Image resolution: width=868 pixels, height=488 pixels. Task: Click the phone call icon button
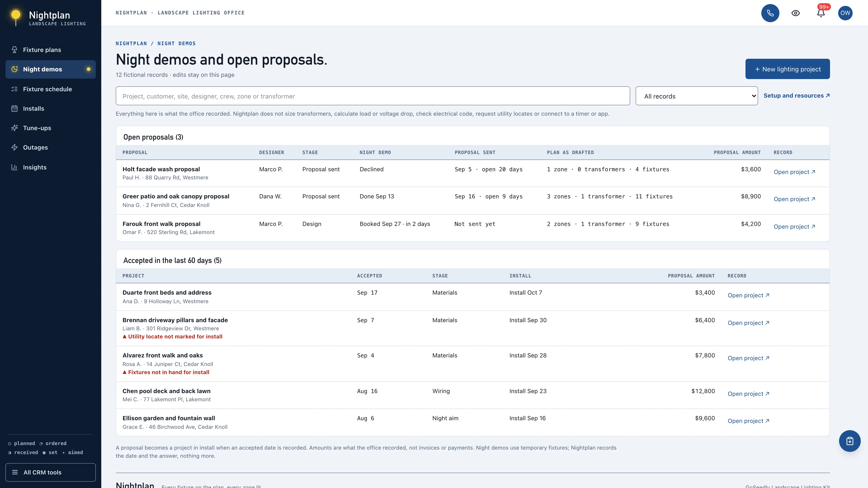[770, 13]
